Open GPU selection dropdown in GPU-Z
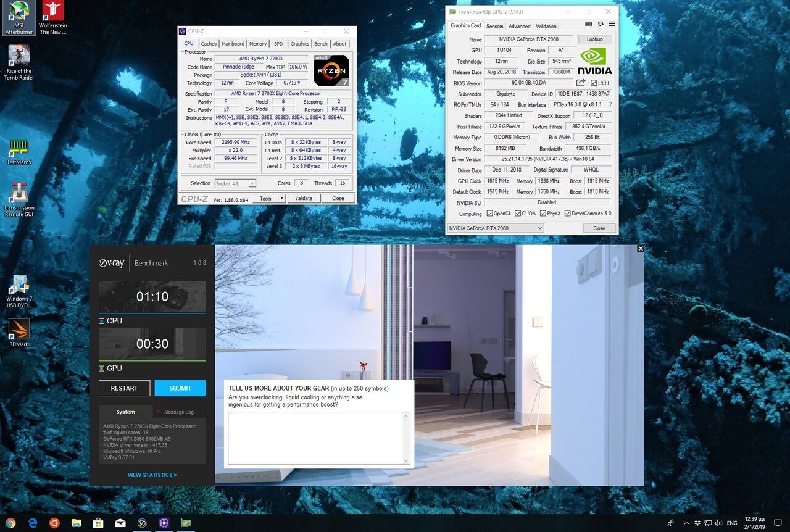790x532 pixels. coord(496,228)
